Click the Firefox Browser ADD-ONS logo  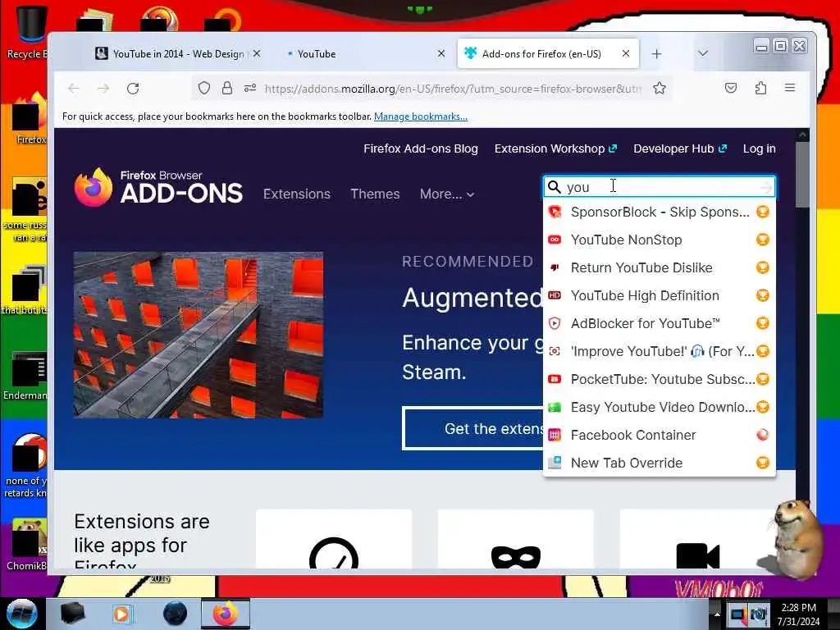pos(158,188)
